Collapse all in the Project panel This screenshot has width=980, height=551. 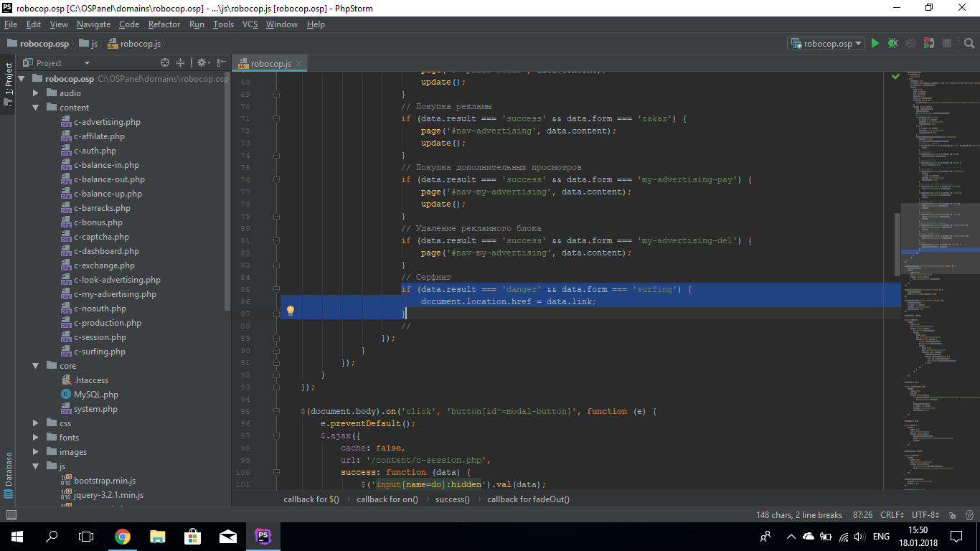click(x=181, y=63)
